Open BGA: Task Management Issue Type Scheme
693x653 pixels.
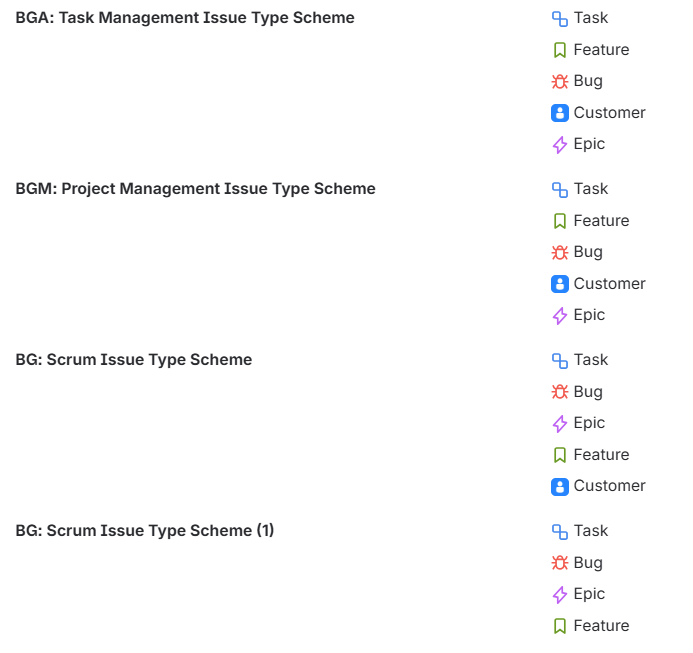click(x=185, y=18)
